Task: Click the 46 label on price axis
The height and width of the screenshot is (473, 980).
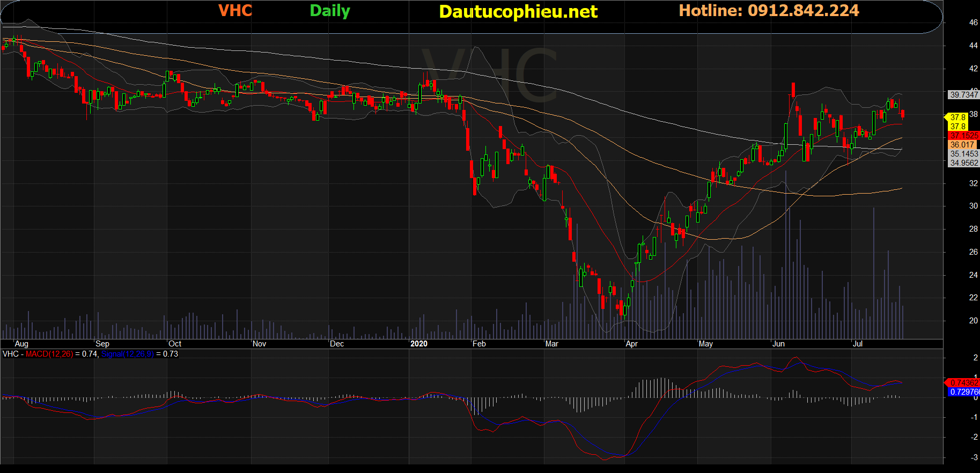Action: coord(973,23)
